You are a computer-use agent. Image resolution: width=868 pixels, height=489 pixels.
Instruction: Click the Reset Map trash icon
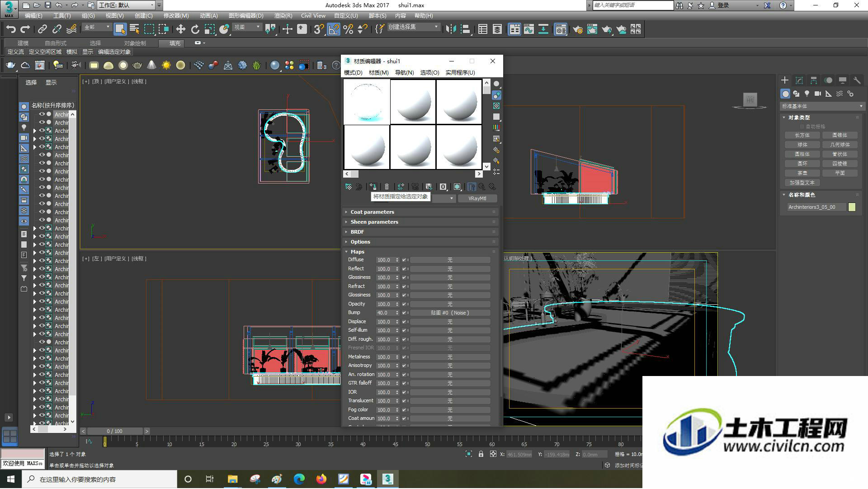tap(387, 187)
